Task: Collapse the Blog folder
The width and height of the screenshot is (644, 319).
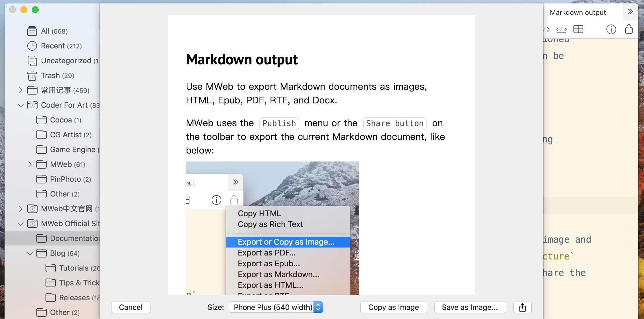Action: point(29,253)
